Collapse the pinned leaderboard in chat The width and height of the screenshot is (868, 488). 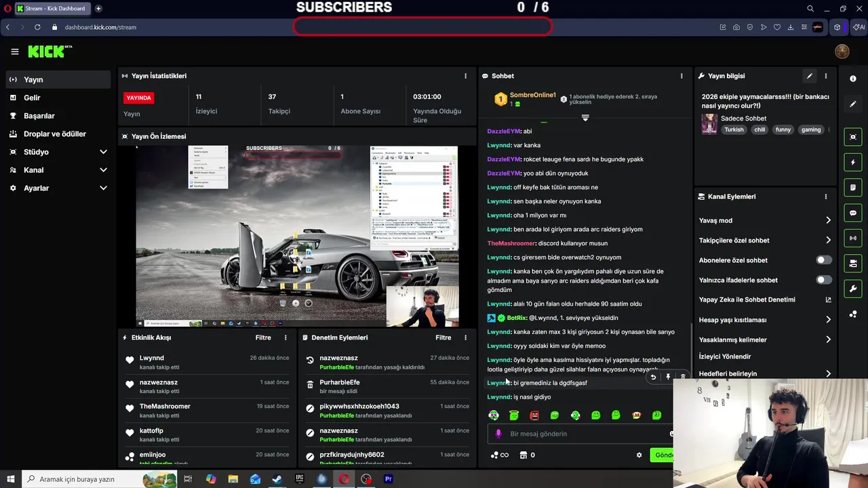tap(585, 118)
